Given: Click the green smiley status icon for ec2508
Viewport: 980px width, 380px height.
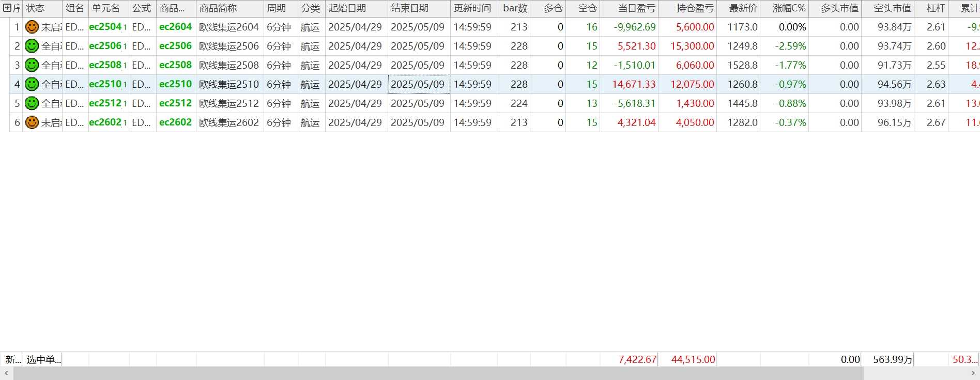Looking at the screenshot, I should click(32, 65).
